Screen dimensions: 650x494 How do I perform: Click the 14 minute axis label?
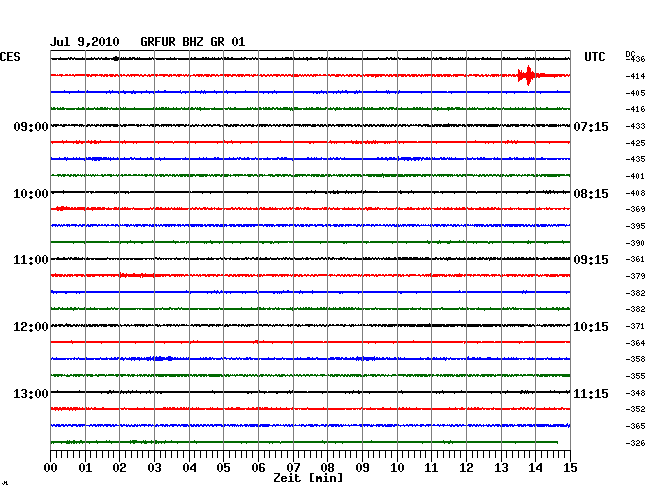coord(535,468)
